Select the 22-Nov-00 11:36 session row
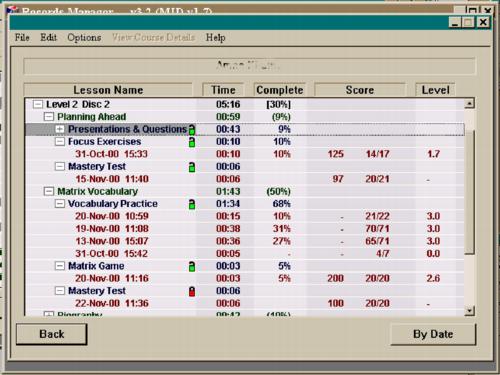 click(244, 303)
